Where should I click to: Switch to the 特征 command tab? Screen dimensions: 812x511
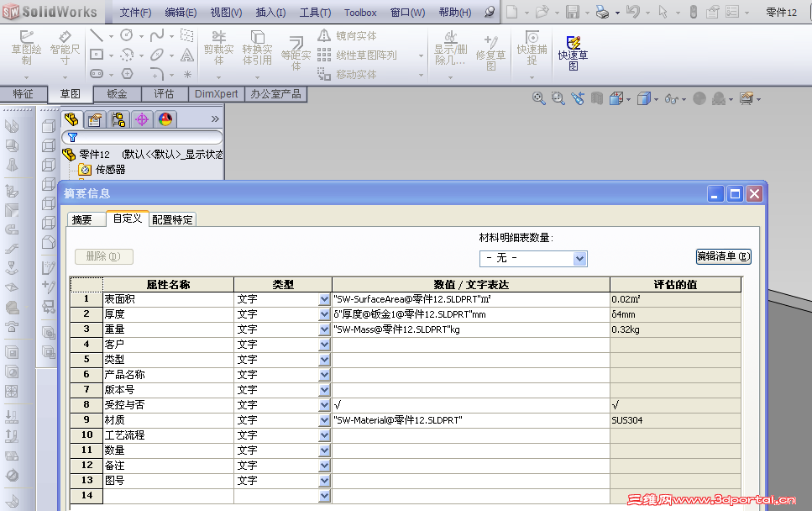click(24, 94)
